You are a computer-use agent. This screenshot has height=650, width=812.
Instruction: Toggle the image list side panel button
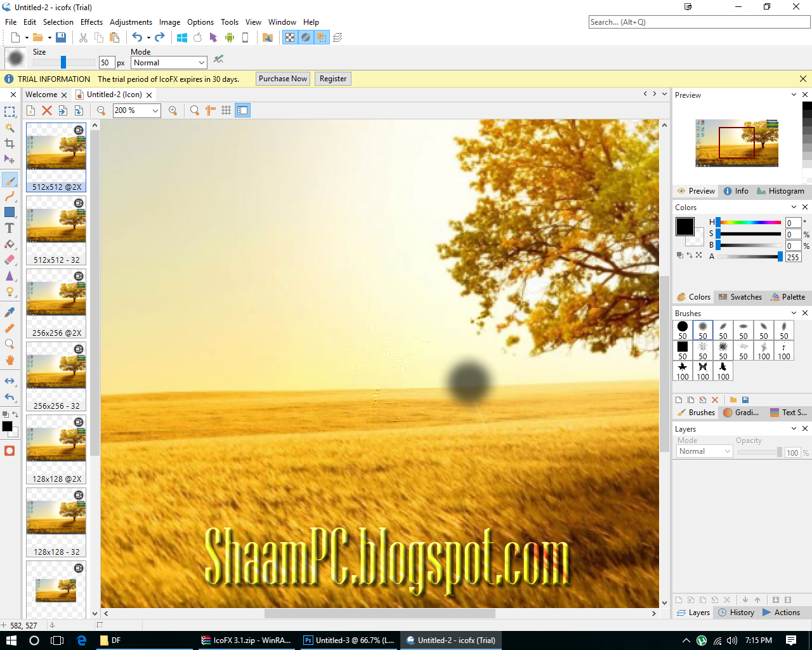242,110
